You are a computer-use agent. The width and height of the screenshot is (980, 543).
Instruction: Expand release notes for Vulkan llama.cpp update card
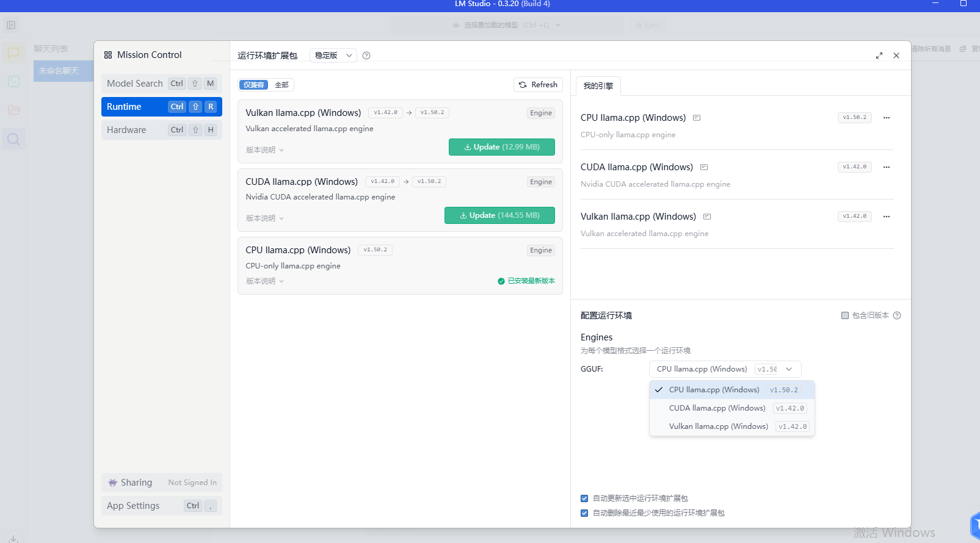tap(265, 150)
